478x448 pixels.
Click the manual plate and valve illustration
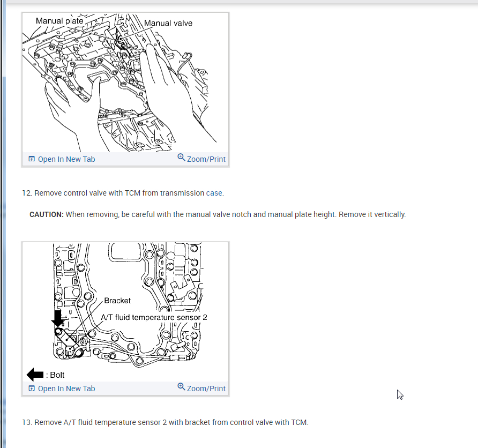(x=125, y=83)
